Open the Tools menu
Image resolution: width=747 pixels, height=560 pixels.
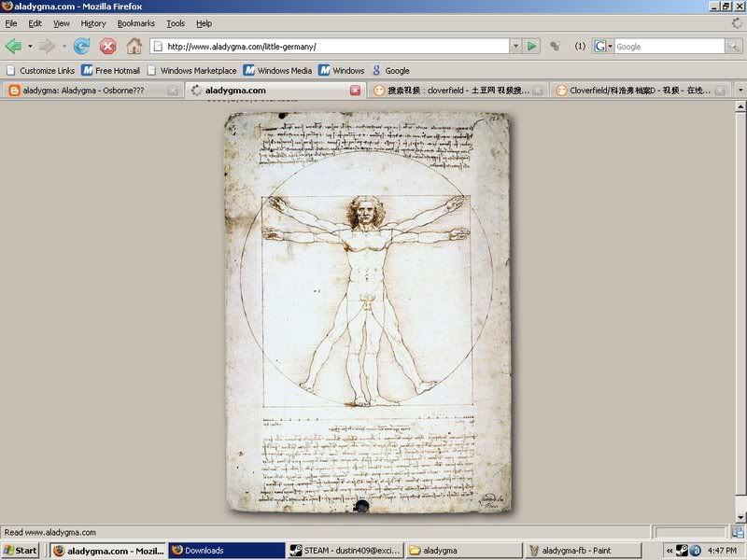176,23
